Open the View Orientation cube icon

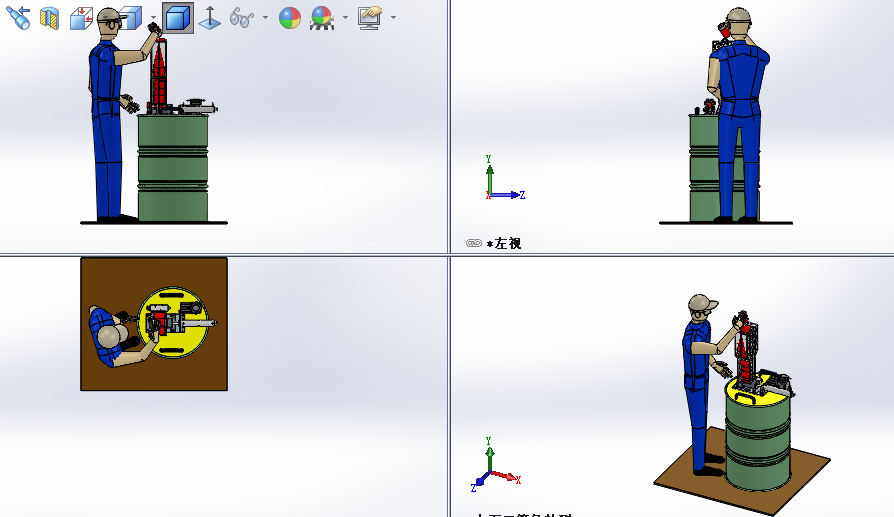click(81, 18)
